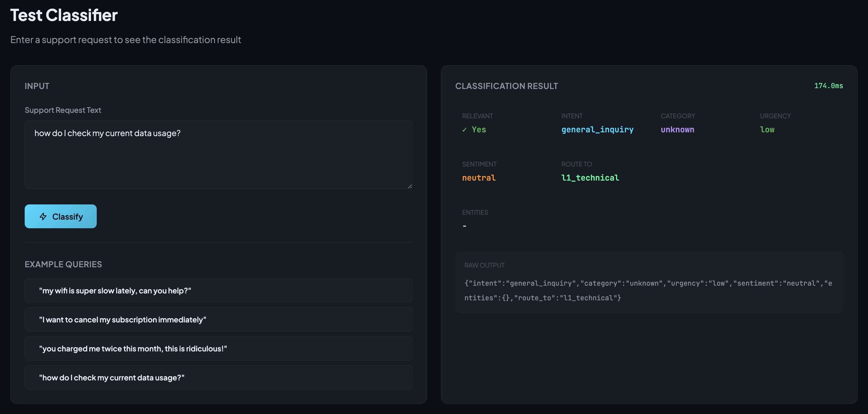The image size is (868, 414).
Task: Choose the cancel subscription example query
Action: (218, 320)
